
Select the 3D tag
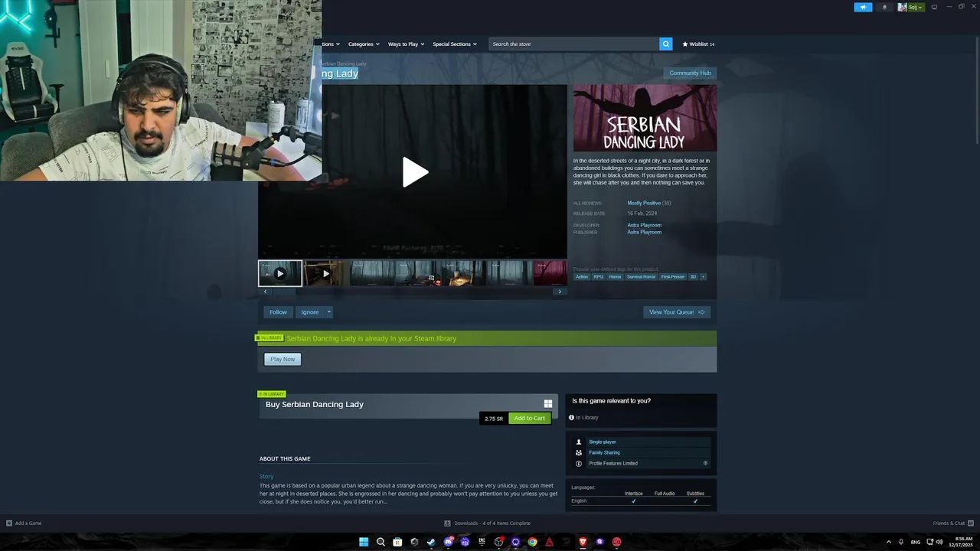click(693, 276)
